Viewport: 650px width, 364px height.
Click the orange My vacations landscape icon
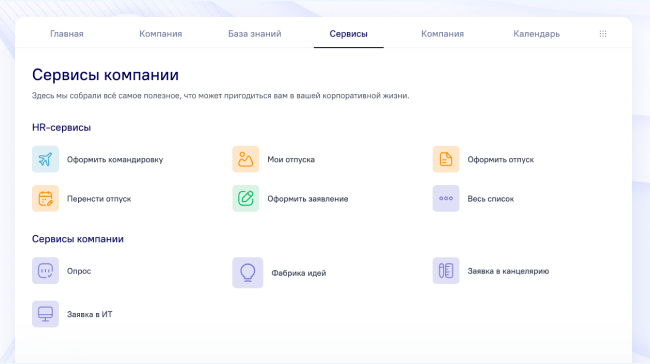tap(245, 159)
